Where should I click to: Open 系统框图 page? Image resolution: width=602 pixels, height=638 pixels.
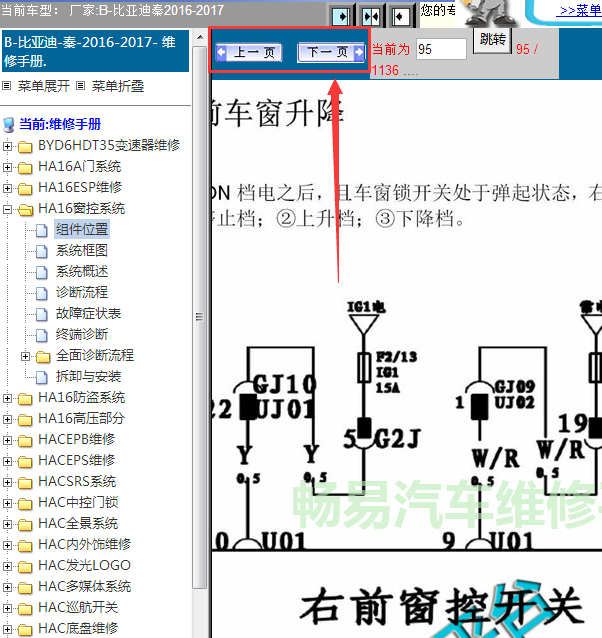(x=82, y=251)
